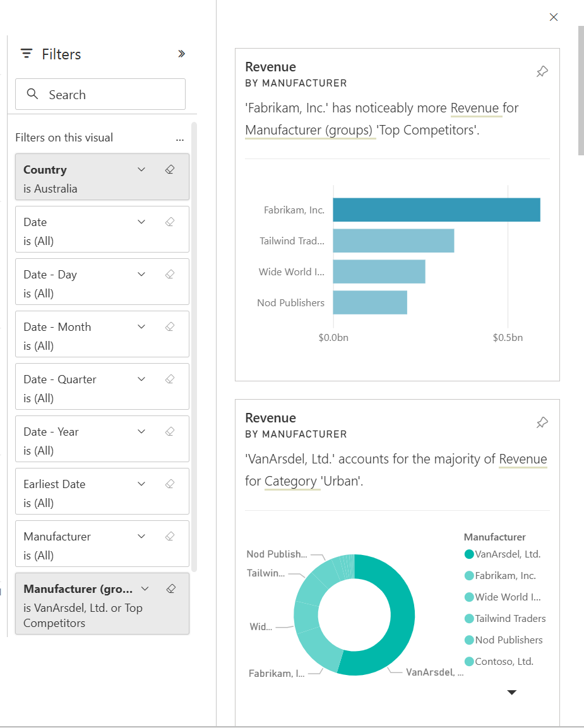Click the Manufacturer legend title
The width and height of the screenshot is (584, 728).
[494, 537]
